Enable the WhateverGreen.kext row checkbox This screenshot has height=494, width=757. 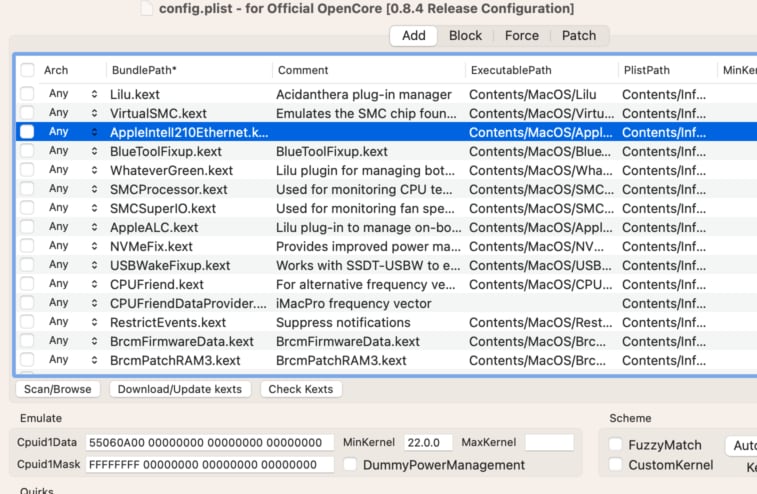28,169
